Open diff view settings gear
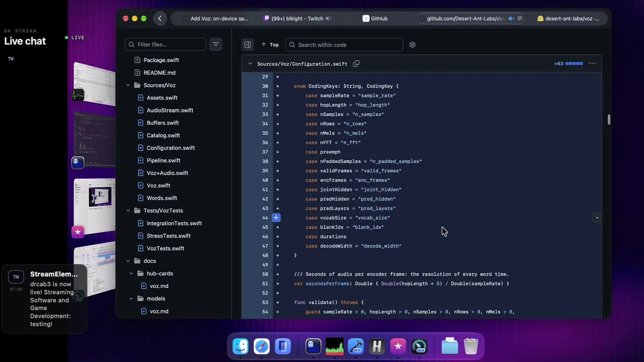The height and width of the screenshot is (362, 644). coord(413,45)
